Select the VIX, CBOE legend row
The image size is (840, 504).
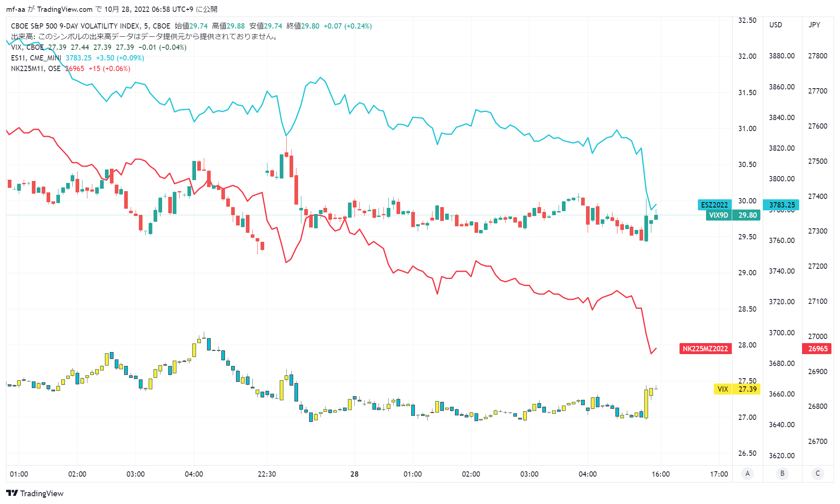(99, 47)
